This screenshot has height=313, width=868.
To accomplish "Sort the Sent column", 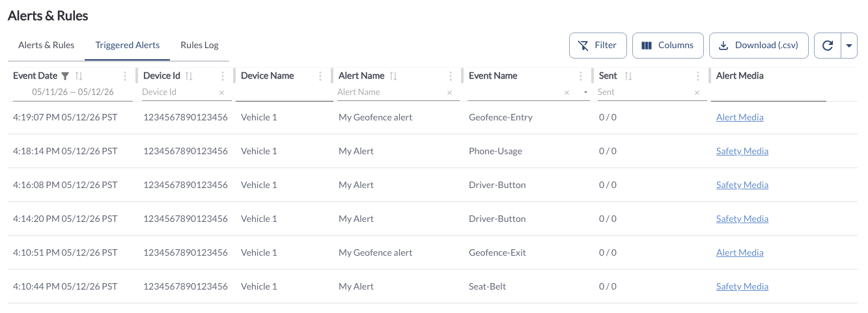I will pos(628,76).
